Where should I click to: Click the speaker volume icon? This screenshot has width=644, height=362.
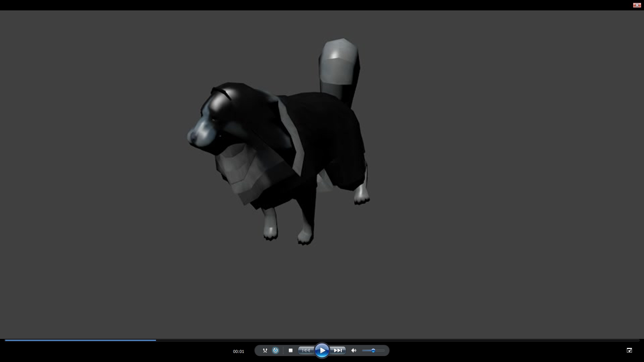(354, 350)
